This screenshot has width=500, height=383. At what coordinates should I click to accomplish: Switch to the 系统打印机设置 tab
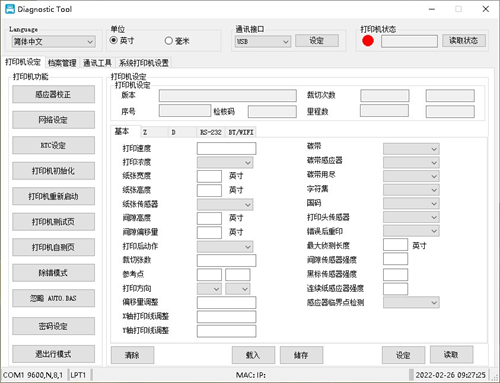pos(144,63)
